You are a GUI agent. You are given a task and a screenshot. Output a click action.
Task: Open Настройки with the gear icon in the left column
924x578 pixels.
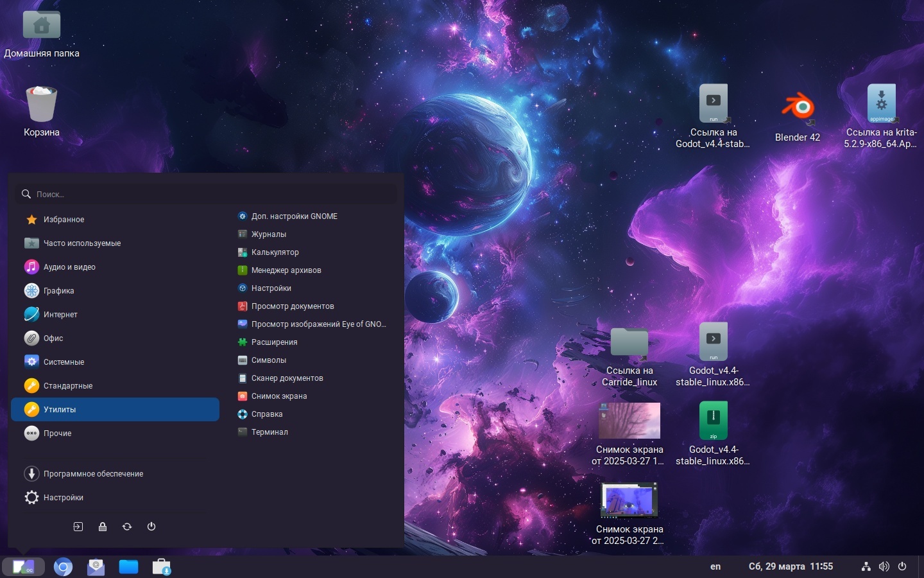[116, 498]
